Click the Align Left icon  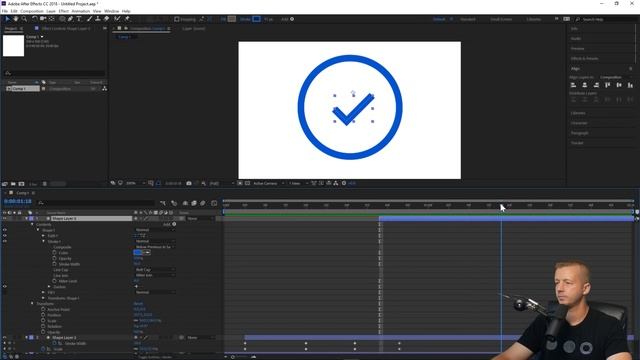pyautogui.click(x=573, y=85)
